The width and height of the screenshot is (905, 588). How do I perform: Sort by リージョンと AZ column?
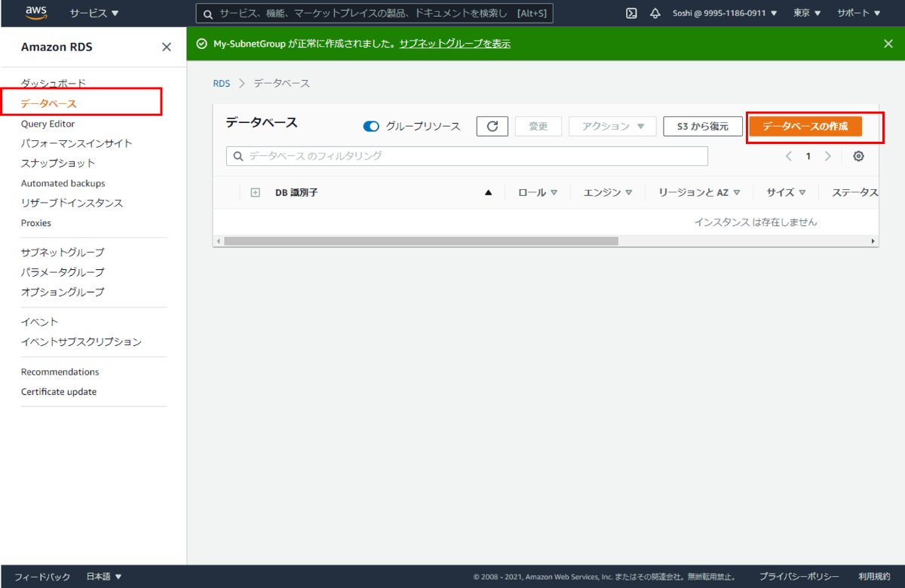point(699,193)
